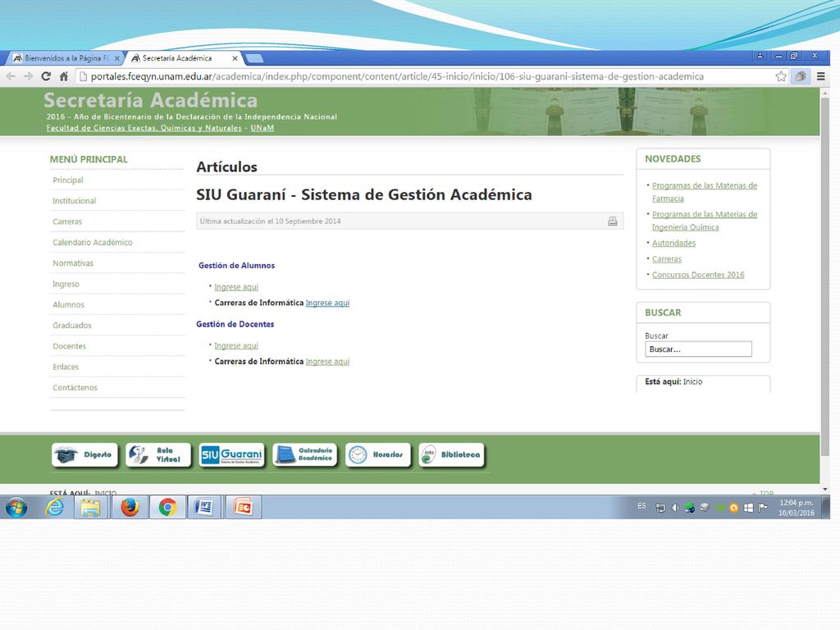Image resolution: width=840 pixels, height=630 pixels.
Task: Select Contáctenos from the main menu
Action: coord(75,388)
